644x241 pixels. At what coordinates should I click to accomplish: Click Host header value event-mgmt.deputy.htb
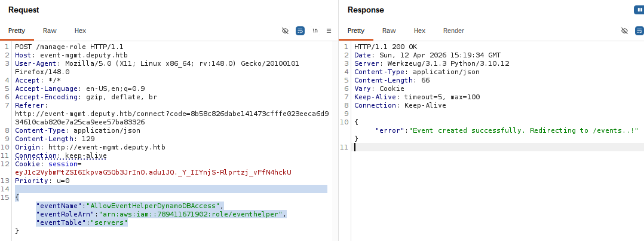(x=84, y=55)
